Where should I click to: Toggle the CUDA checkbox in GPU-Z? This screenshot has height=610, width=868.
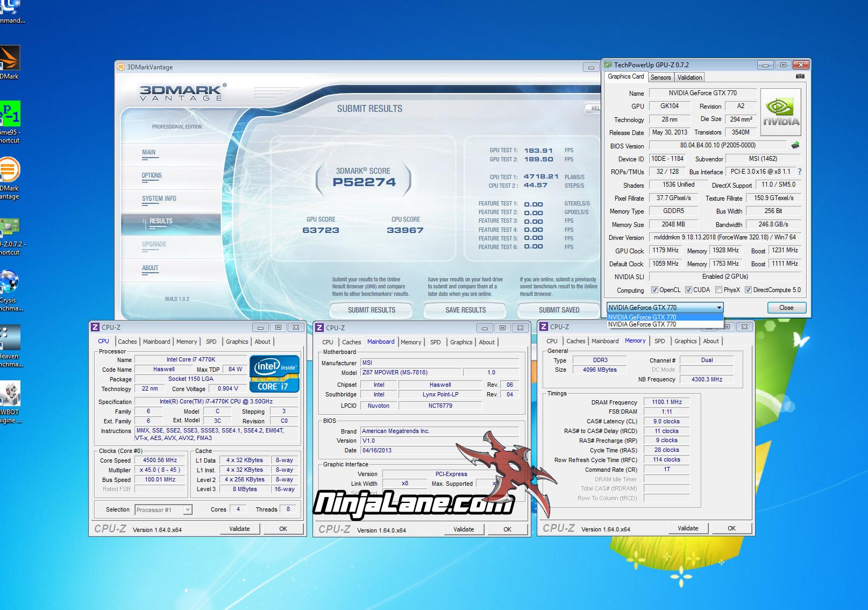(x=688, y=290)
